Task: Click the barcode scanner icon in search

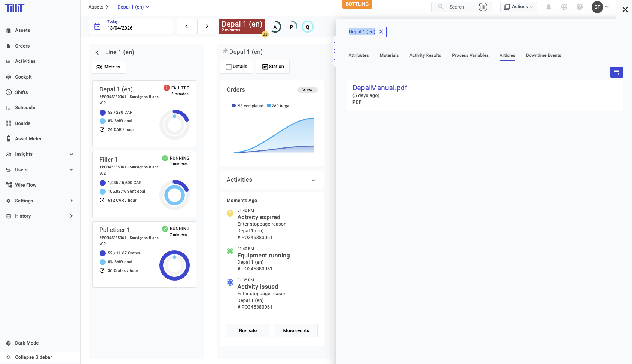Action: [483, 7]
